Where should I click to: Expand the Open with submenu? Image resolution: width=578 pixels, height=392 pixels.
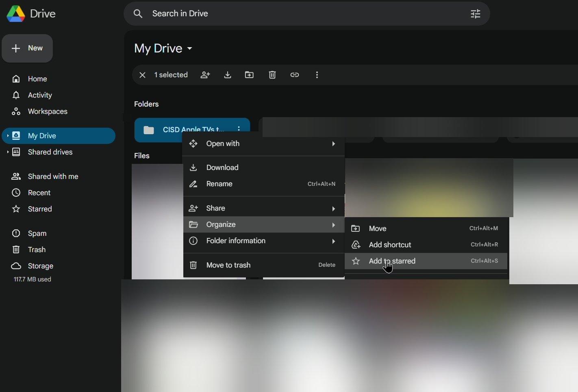pyautogui.click(x=263, y=144)
